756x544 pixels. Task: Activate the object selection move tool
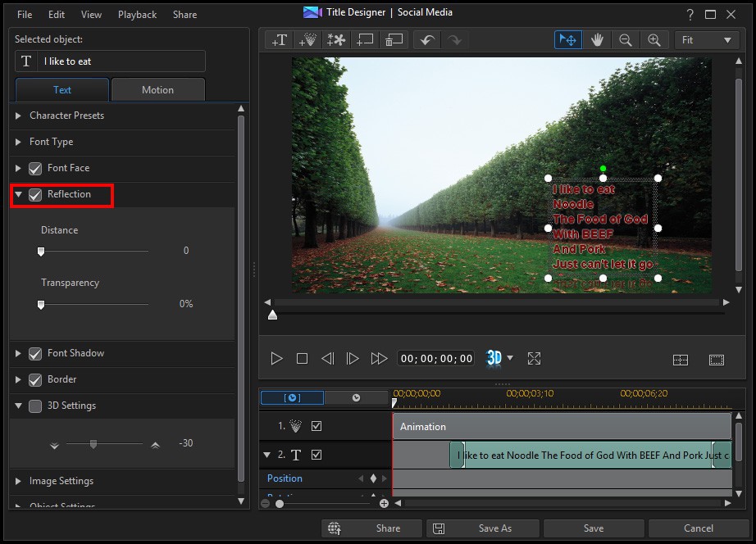(x=568, y=40)
